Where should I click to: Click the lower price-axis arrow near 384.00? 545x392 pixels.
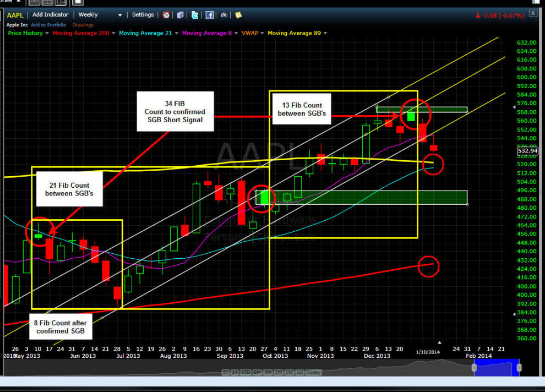[514, 314]
